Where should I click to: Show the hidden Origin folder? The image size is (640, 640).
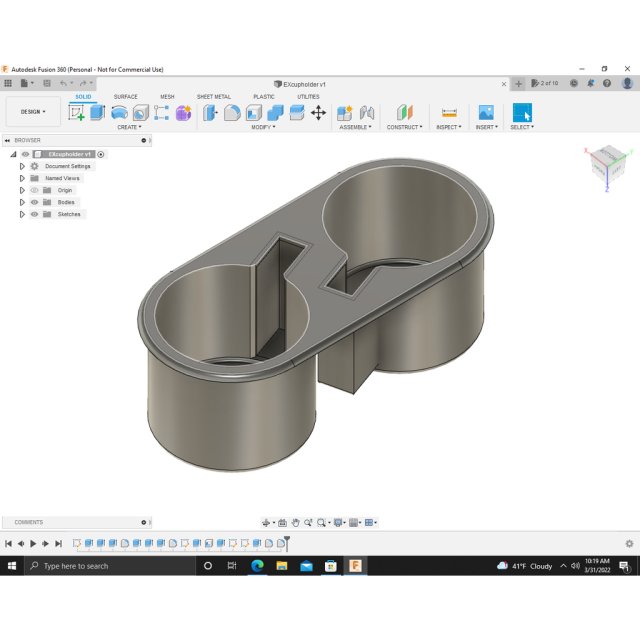point(35,190)
